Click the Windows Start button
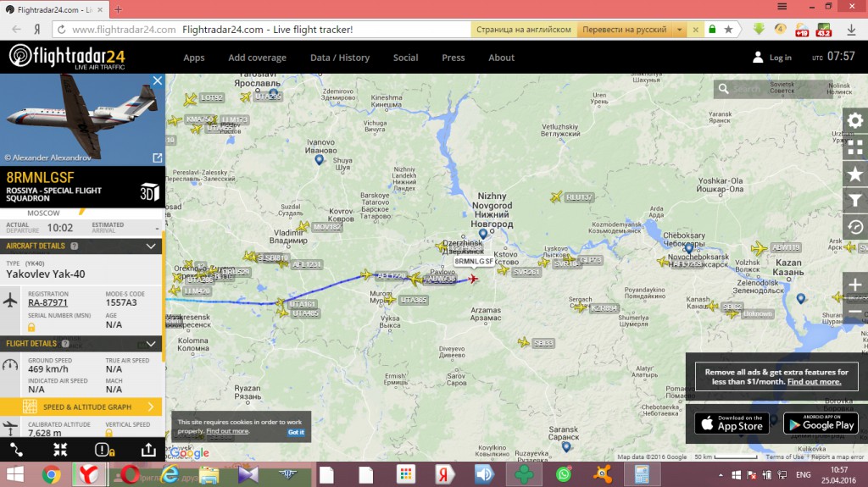 point(15,475)
